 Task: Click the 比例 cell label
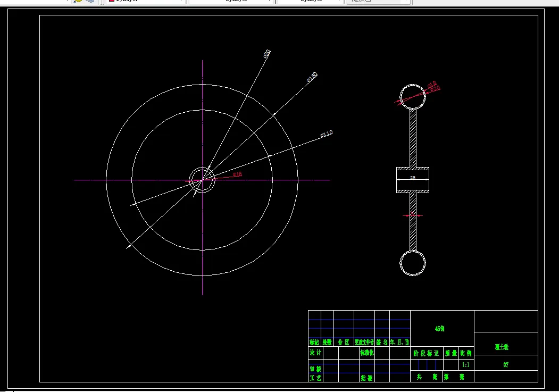[x=466, y=353]
